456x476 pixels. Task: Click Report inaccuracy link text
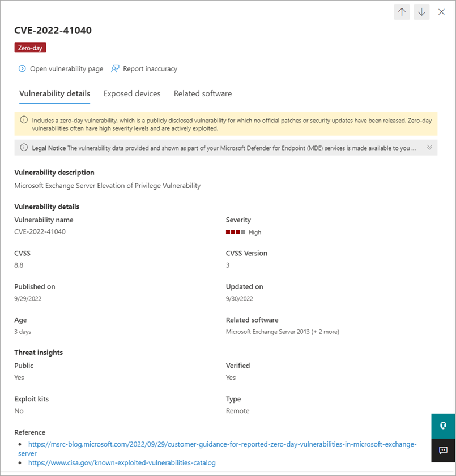150,68
